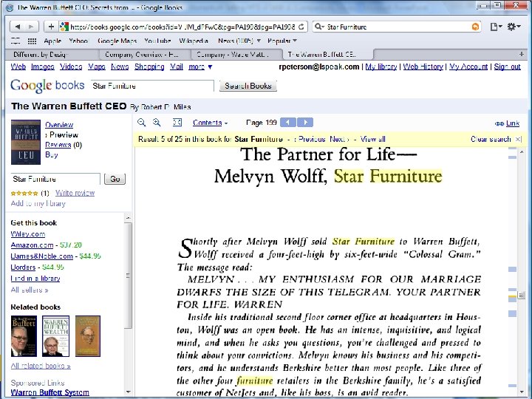Open the settings gear menu
The width and height of the screenshot is (532, 399).
514,27
